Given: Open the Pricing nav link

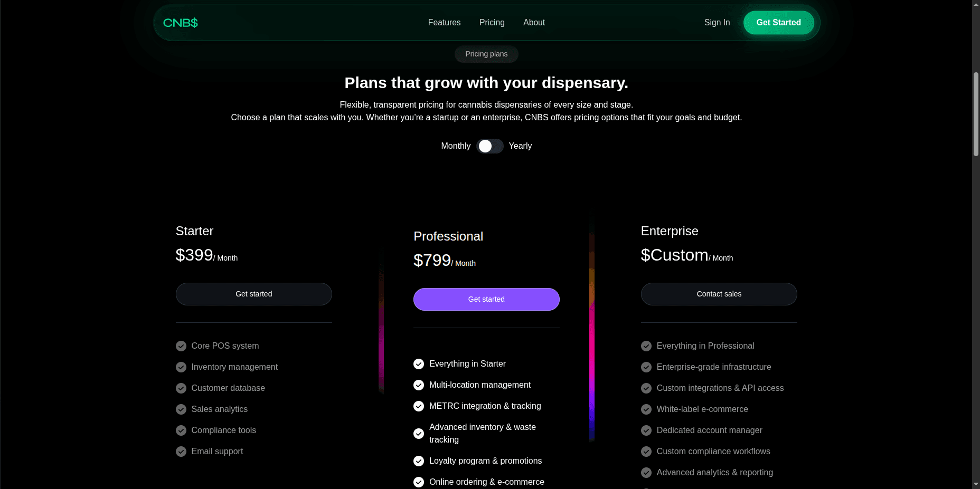Looking at the screenshot, I should pos(492,23).
